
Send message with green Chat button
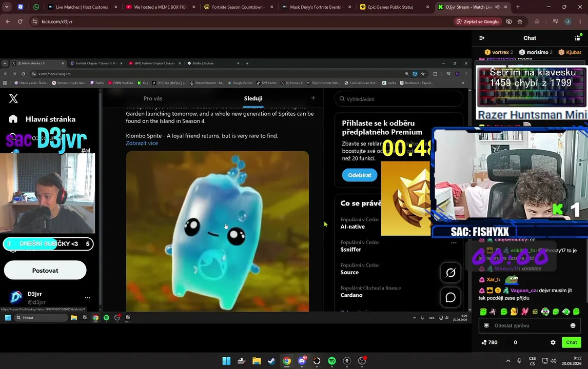[x=571, y=342]
